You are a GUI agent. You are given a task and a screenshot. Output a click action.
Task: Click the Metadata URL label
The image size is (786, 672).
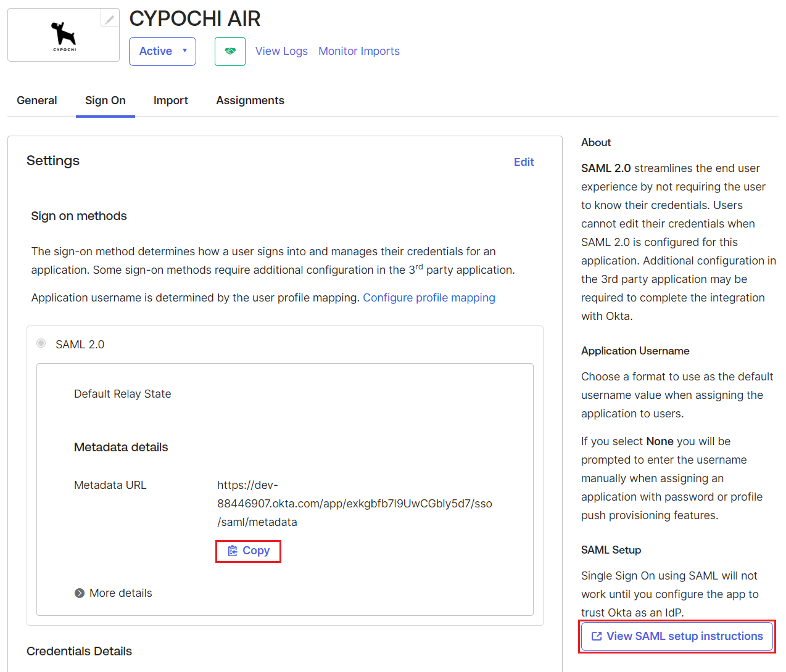110,485
